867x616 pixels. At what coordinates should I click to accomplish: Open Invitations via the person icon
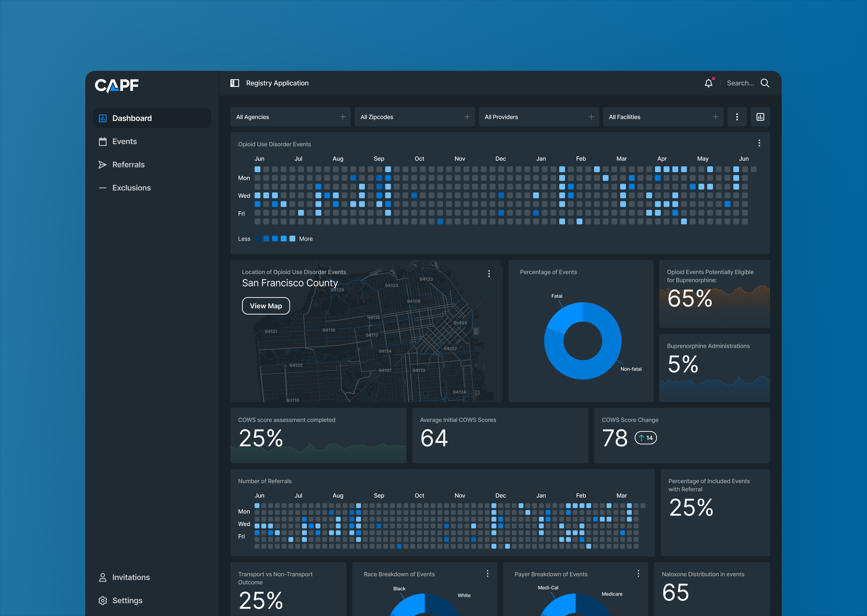(103, 577)
